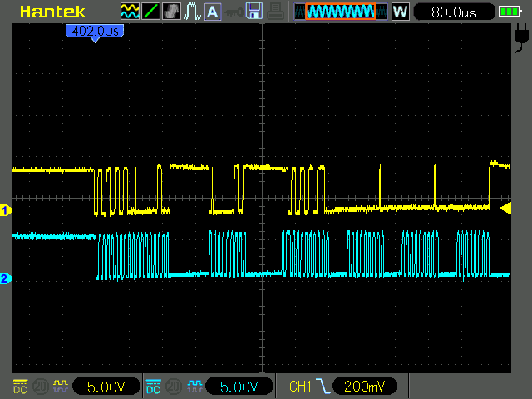Click the 200mV trigger level readout

(x=364, y=386)
